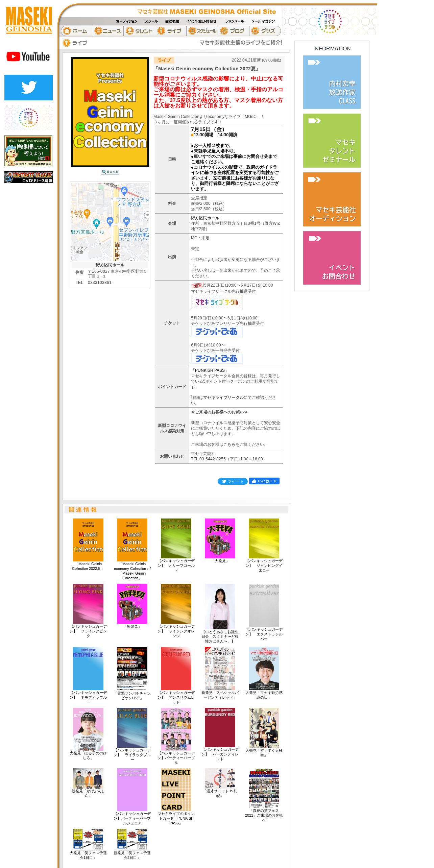Click スクール top link
Screen dimensions: 434x868
click(151, 21)
